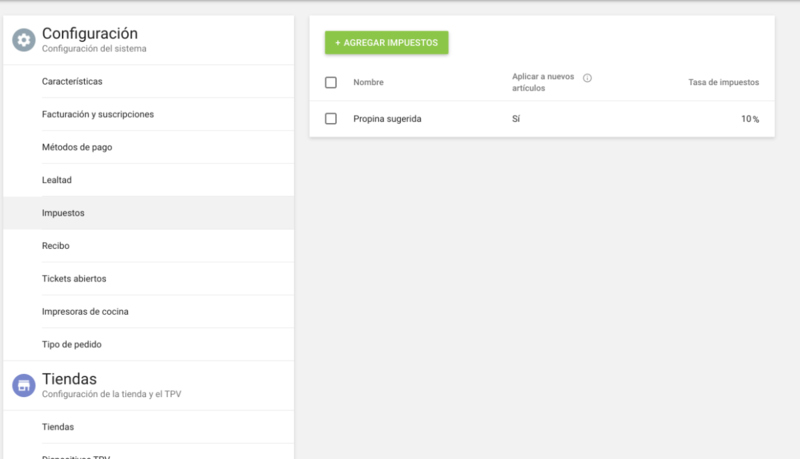Open Métodos de pago section
The image size is (800, 459).
click(x=76, y=147)
